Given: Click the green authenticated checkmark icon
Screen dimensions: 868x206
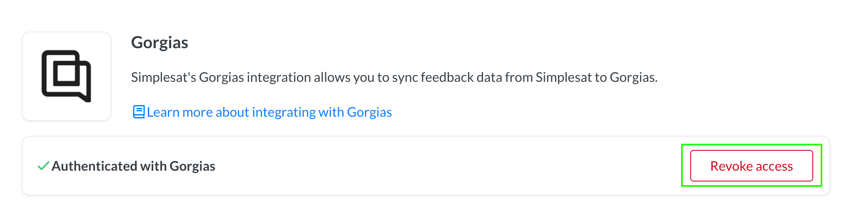Looking at the screenshot, I should click(43, 166).
